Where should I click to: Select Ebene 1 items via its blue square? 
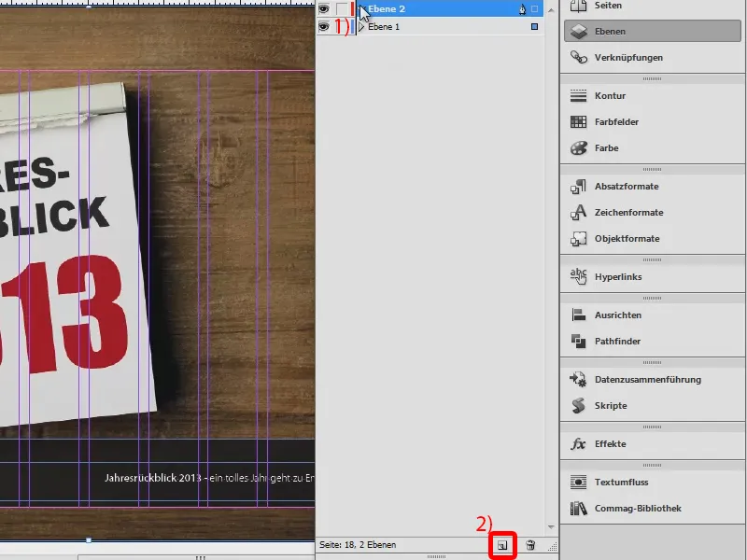[534, 27]
